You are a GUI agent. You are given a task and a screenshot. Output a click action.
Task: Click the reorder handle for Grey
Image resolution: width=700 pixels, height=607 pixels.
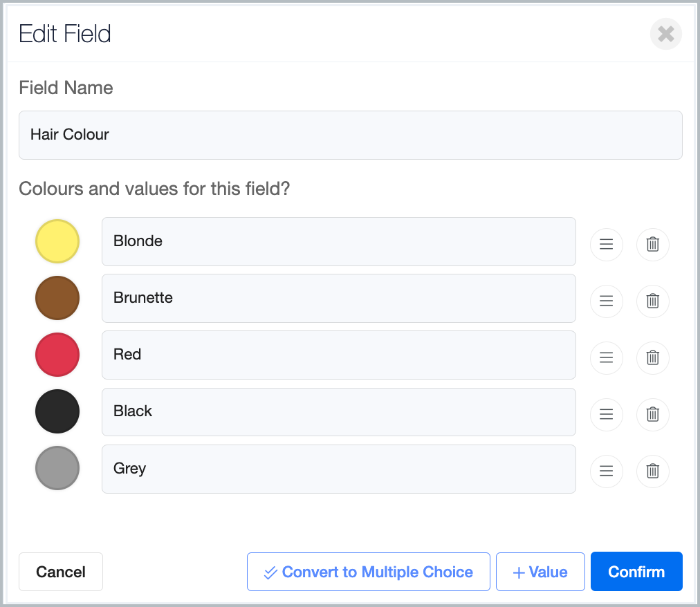click(x=606, y=471)
